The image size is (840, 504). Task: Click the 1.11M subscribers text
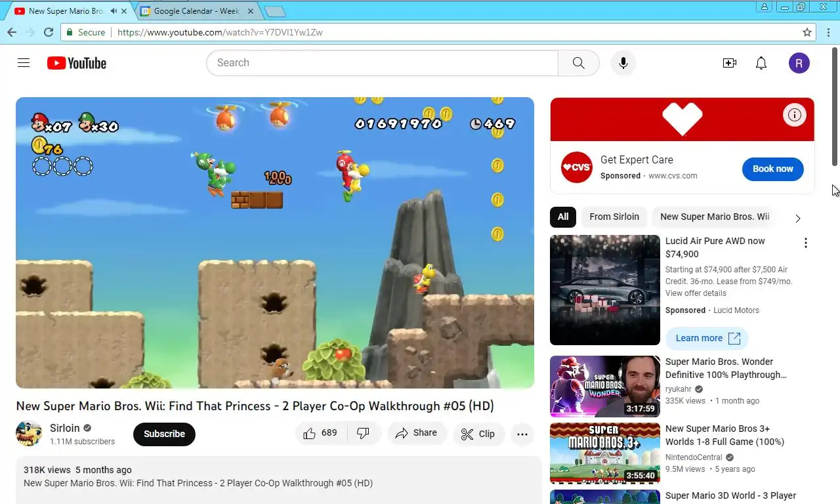pyautogui.click(x=82, y=442)
